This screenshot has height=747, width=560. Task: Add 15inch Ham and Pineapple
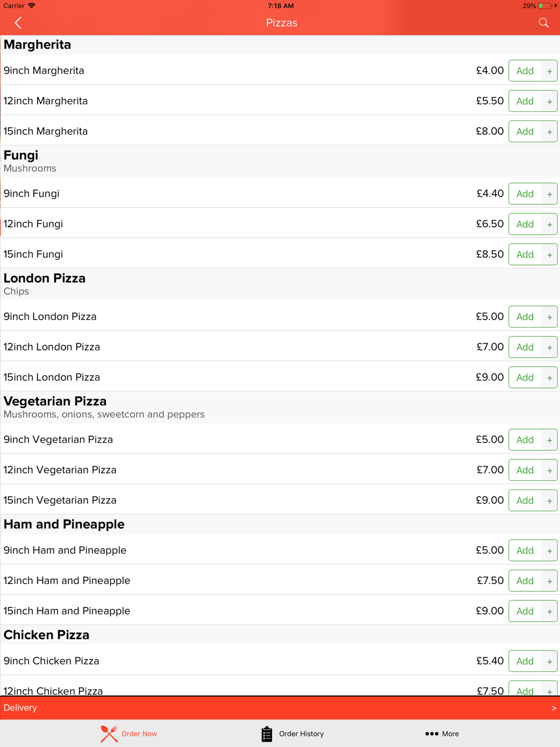point(525,611)
